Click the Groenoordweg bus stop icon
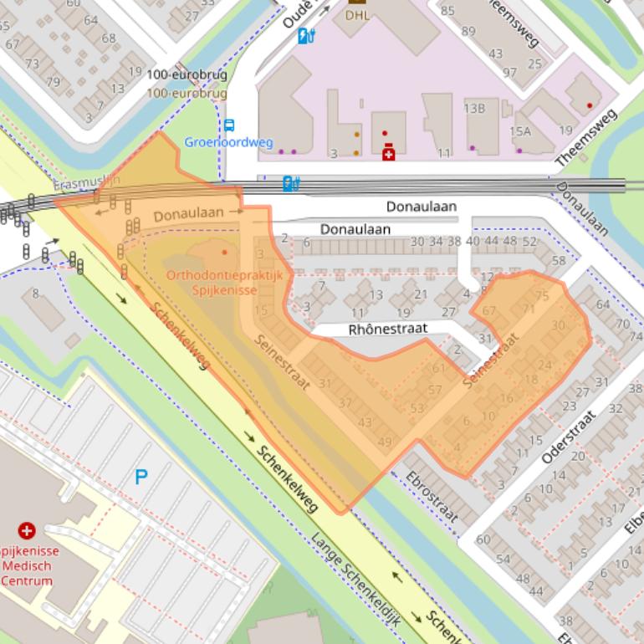 [x=229, y=126]
